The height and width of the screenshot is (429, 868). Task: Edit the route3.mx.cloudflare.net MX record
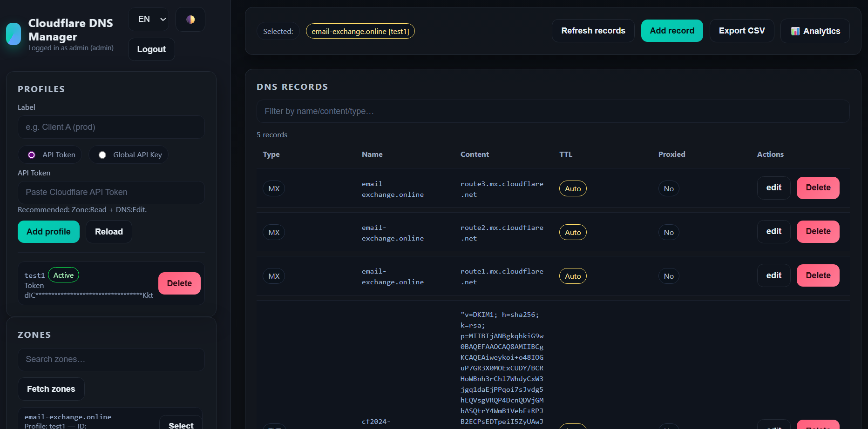(x=774, y=188)
